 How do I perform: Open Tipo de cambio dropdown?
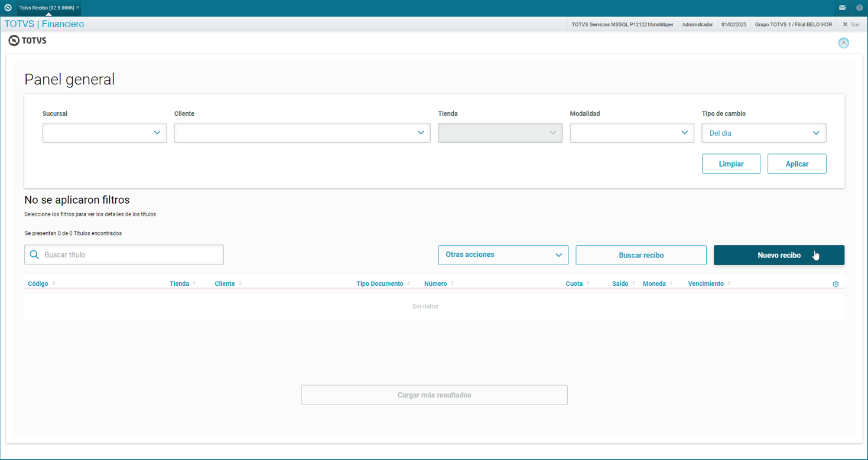click(x=763, y=133)
